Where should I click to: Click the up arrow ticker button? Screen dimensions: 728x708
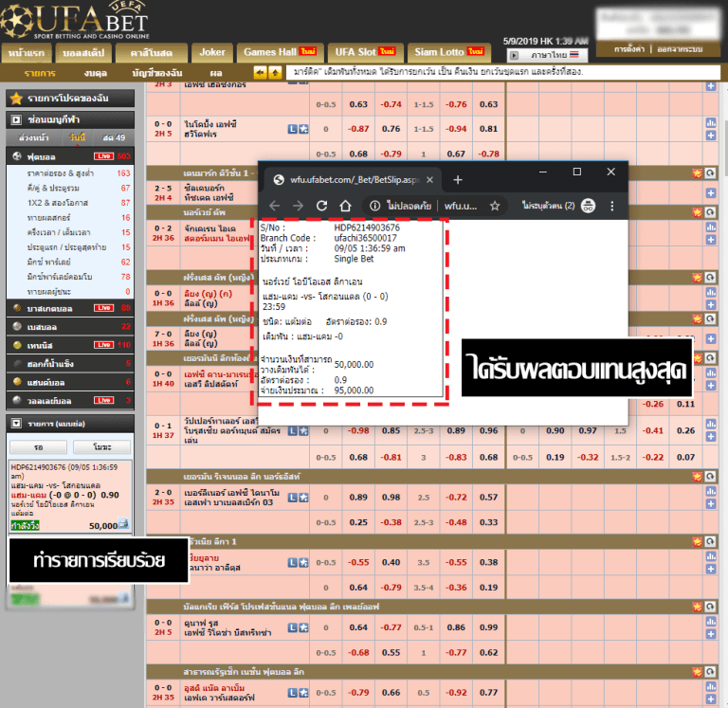point(275,72)
